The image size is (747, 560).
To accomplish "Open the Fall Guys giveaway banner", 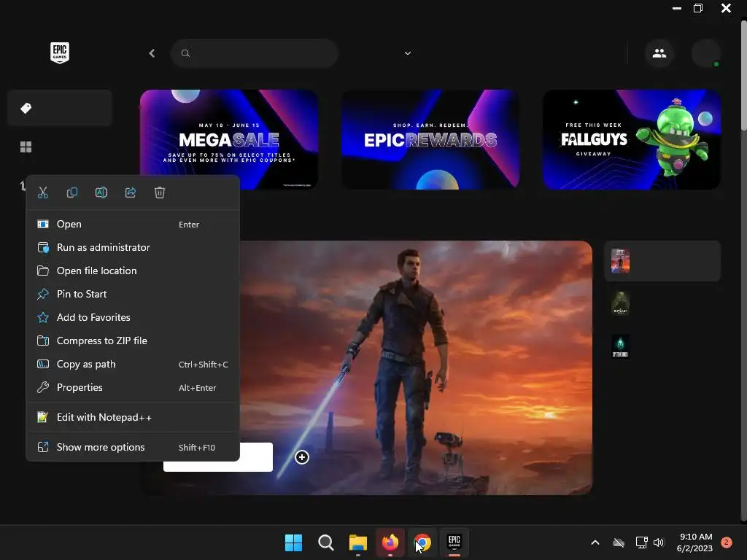I will (x=632, y=139).
